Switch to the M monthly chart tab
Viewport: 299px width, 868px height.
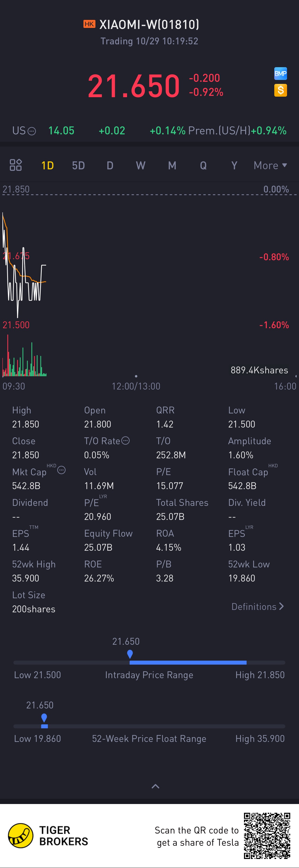(172, 165)
